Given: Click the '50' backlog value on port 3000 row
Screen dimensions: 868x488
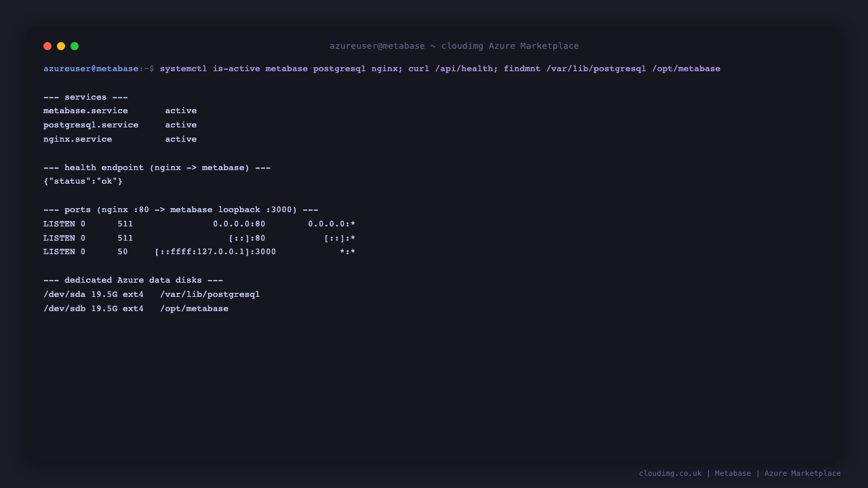Looking at the screenshot, I should [x=123, y=252].
